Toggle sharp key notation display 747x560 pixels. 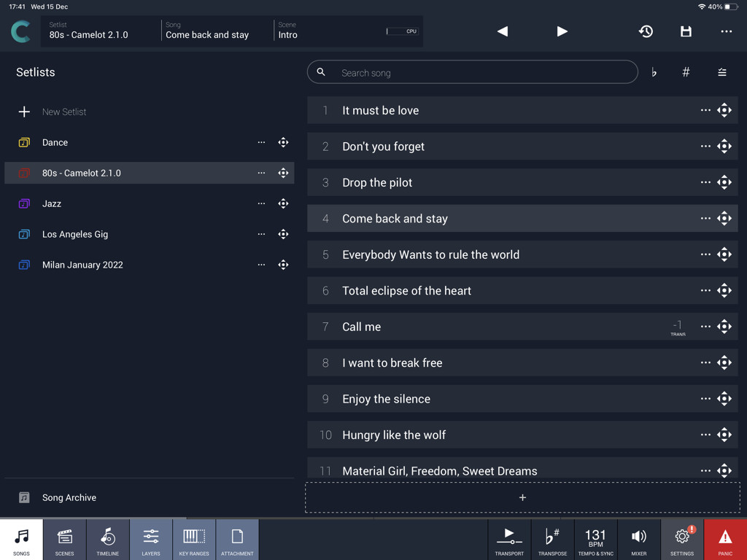pos(686,72)
